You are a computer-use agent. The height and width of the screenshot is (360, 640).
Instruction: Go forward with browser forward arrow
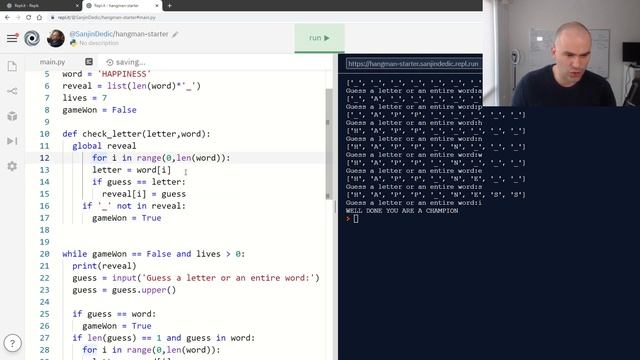click(18, 17)
